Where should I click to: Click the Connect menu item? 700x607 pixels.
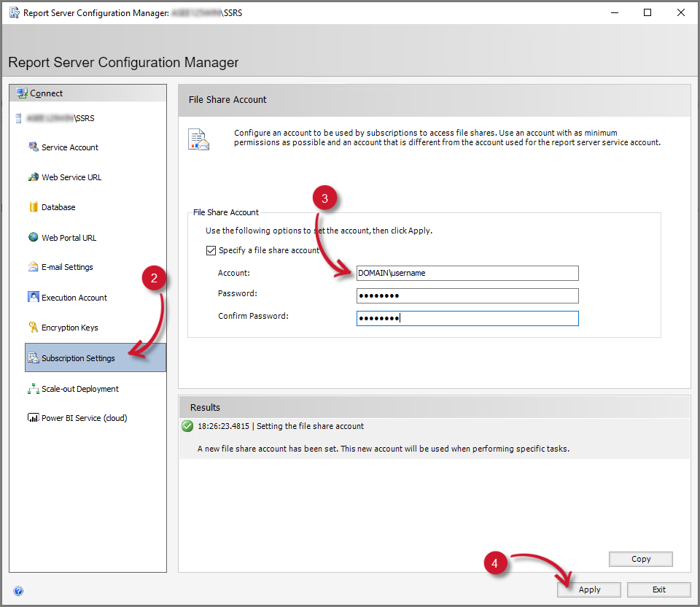(47, 93)
